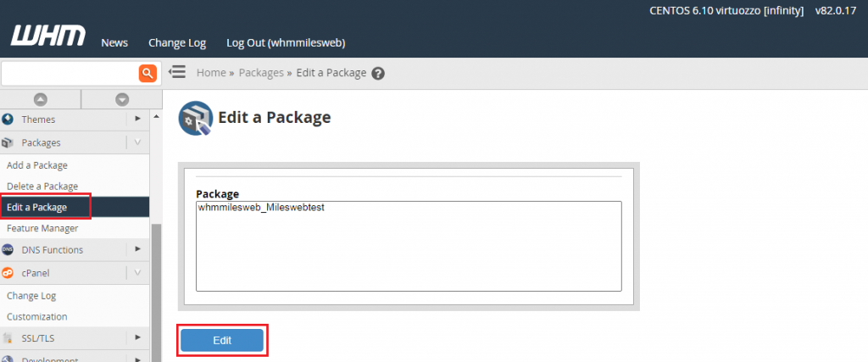Click the blue Edit button
This screenshot has width=868, height=362.
click(x=222, y=341)
